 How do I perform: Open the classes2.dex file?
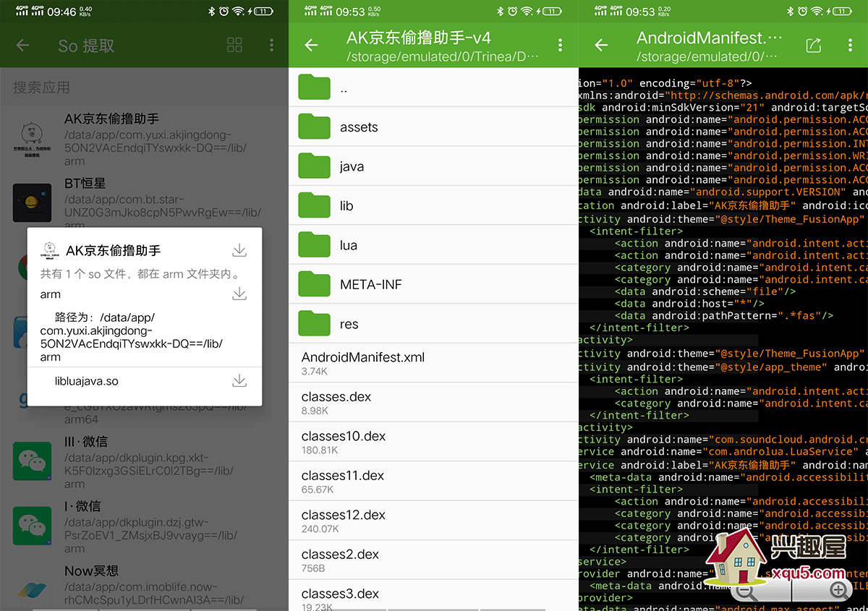[x=434, y=560]
